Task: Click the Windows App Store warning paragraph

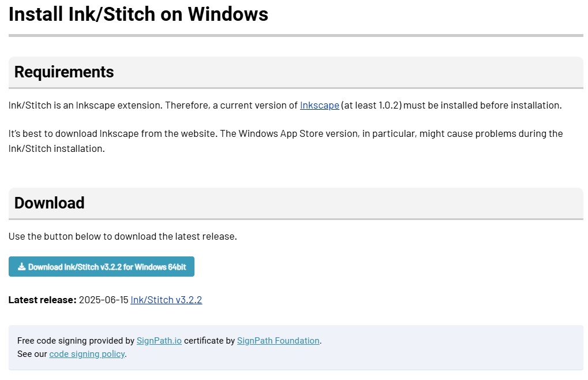Action: (x=286, y=141)
